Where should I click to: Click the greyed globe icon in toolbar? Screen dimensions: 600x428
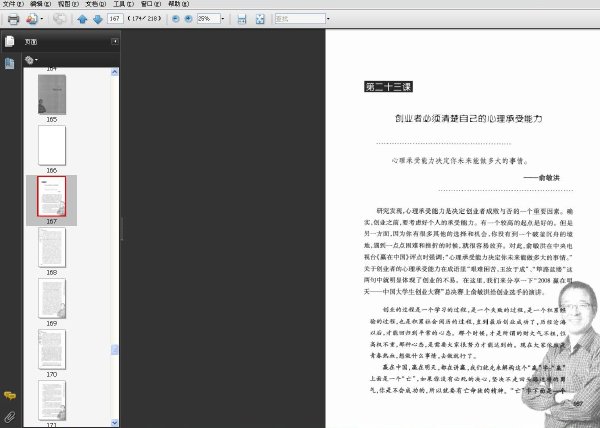click(x=59, y=19)
